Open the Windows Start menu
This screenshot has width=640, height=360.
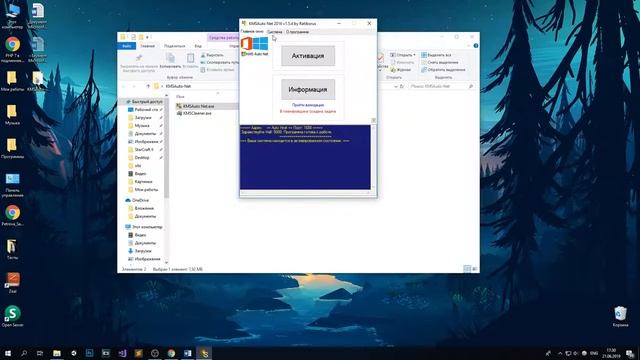click(8, 353)
